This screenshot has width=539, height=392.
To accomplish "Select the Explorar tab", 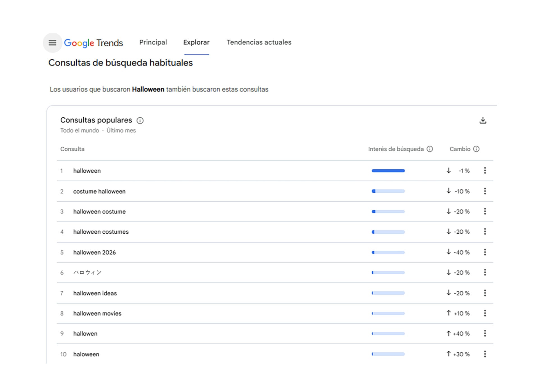I will tap(196, 42).
